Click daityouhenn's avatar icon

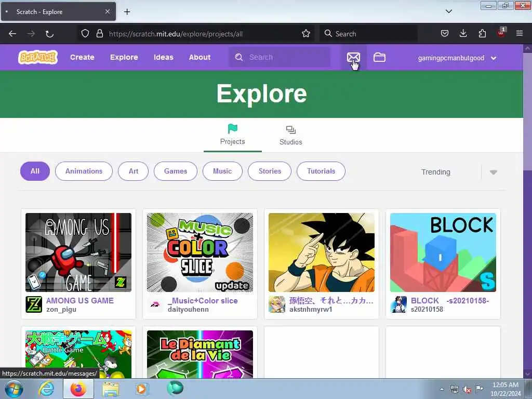click(x=155, y=304)
